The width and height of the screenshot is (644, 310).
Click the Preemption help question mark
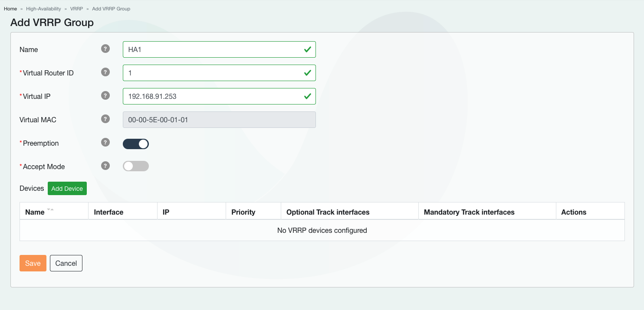[105, 142]
